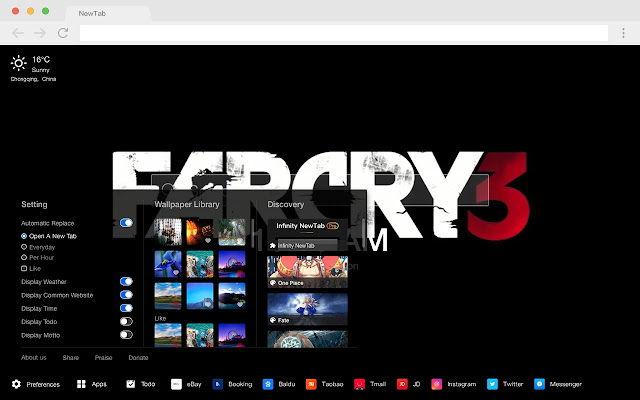Go forward with browser forward arrow

click(x=40, y=33)
